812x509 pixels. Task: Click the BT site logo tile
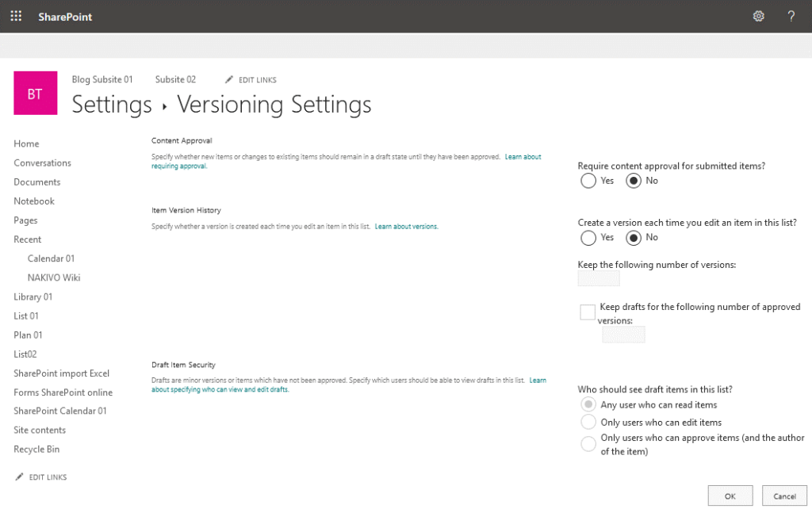point(35,93)
